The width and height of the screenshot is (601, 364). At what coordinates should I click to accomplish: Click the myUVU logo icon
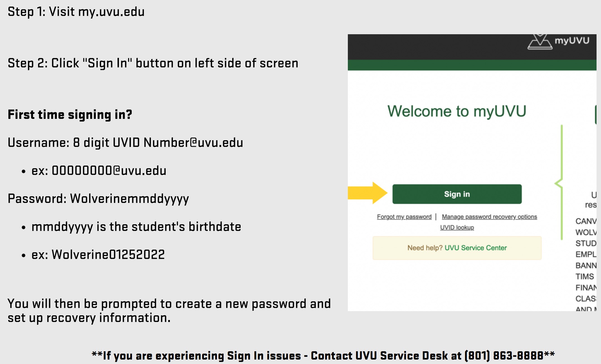tap(540, 42)
